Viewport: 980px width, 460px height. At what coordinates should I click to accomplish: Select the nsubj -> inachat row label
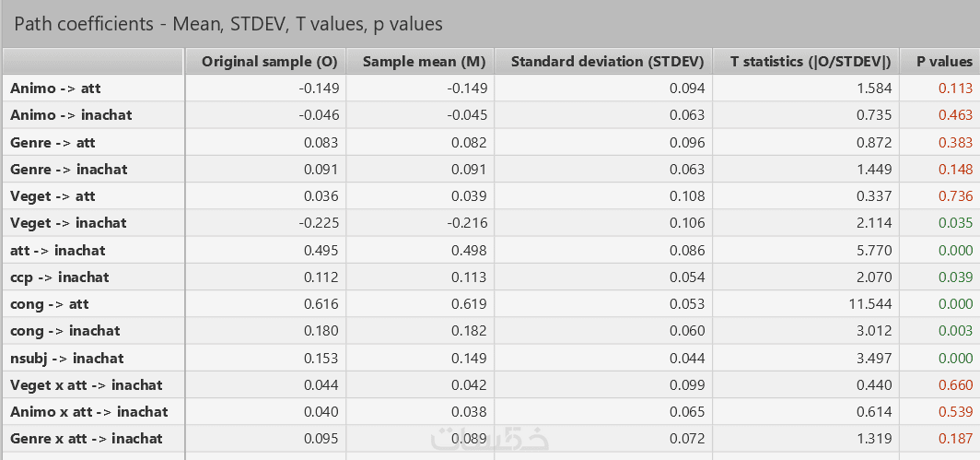[67, 358]
